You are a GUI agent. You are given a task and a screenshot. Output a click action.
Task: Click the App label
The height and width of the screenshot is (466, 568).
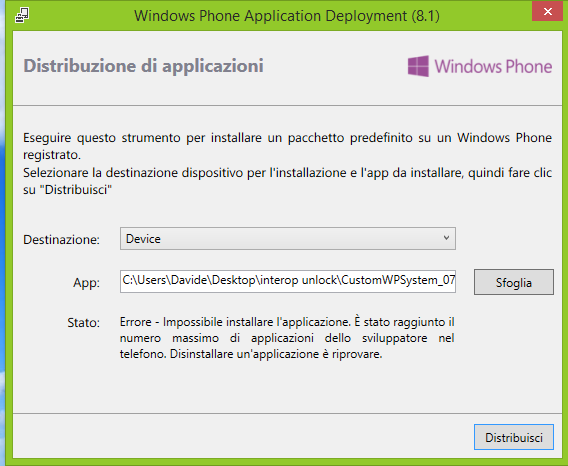86,282
